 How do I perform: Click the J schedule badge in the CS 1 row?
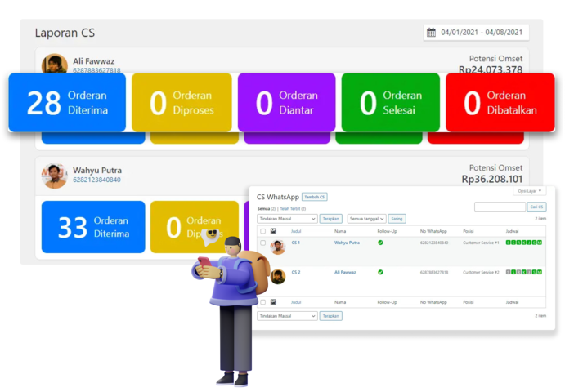tap(529, 243)
